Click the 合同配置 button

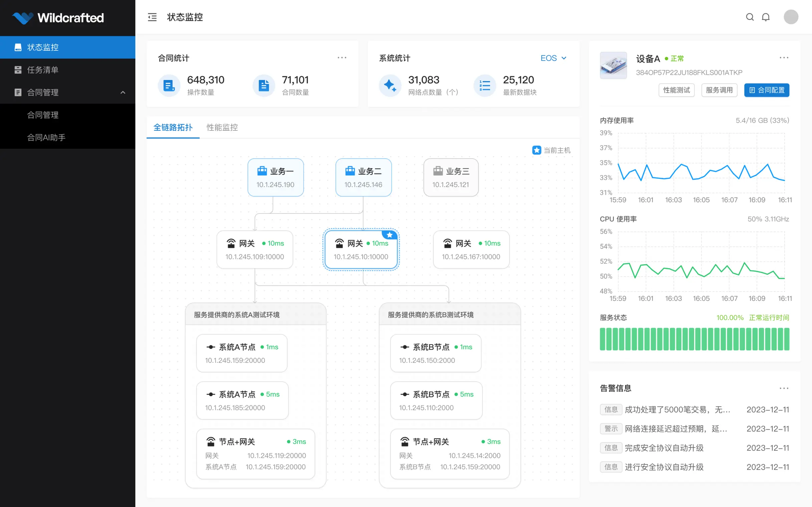(767, 90)
